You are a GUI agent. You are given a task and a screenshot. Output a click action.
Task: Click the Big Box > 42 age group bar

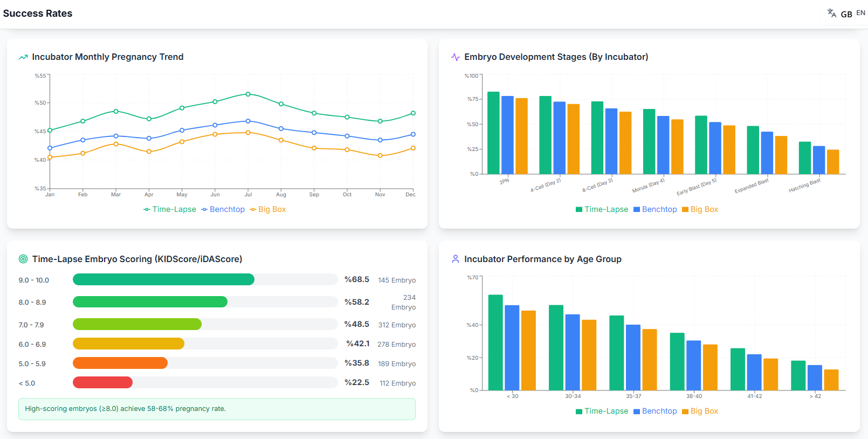tap(831, 380)
